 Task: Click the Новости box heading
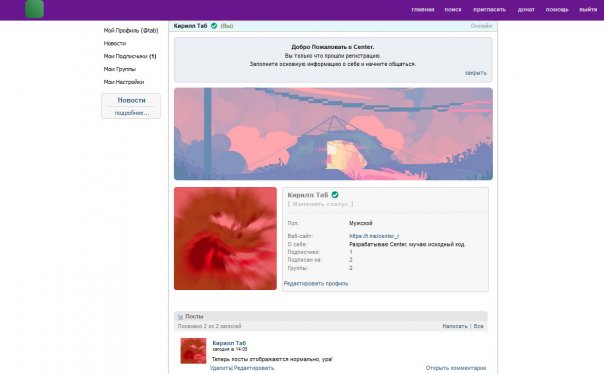[131, 100]
